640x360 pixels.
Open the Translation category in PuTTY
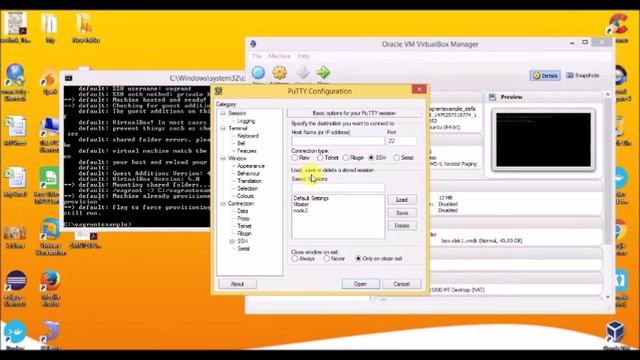(x=249, y=181)
